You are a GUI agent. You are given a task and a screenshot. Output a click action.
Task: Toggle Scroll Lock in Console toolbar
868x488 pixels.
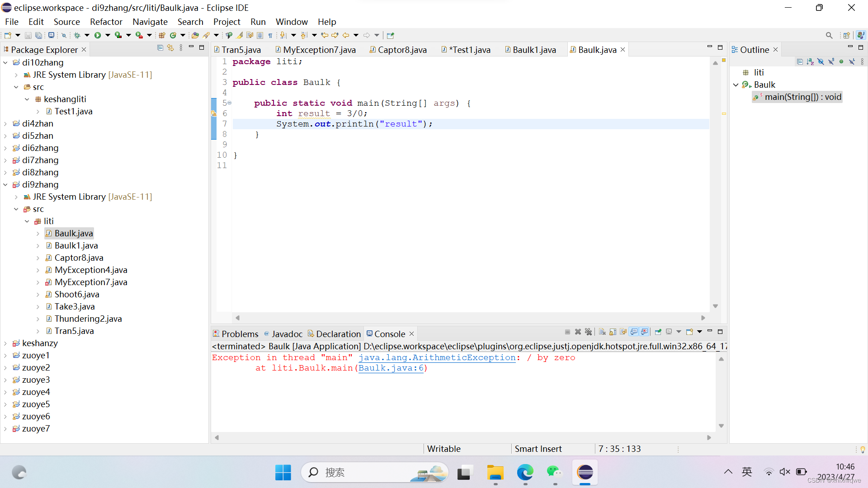(x=613, y=332)
